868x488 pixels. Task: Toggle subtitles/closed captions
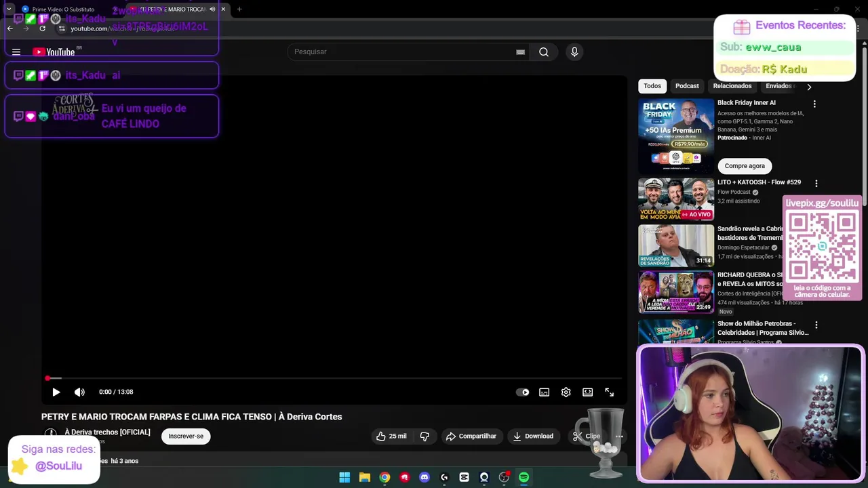(544, 392)
